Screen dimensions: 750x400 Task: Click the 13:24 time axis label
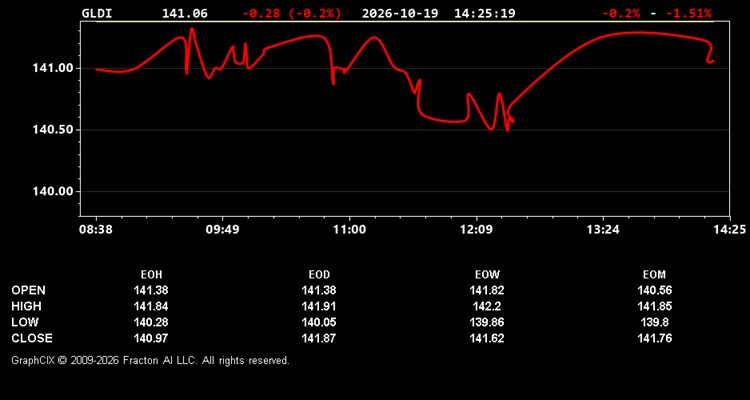pos(603,230)
